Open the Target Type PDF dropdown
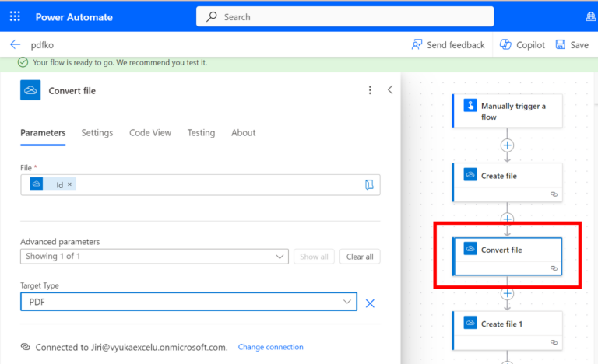 (x=188, y=302)
